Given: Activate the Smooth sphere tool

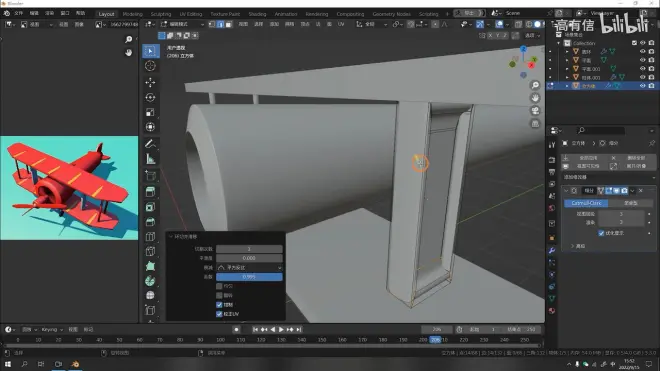Looking at the screenshot, I should click(x=150, y=295).
